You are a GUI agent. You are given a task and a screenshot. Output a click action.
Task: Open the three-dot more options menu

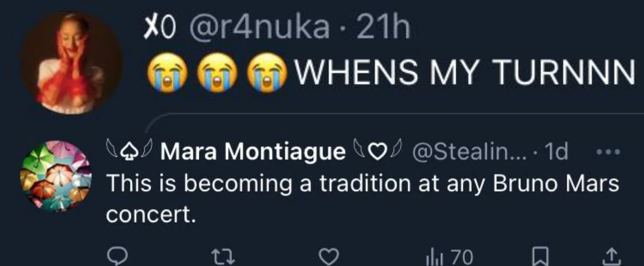point(609,152)
